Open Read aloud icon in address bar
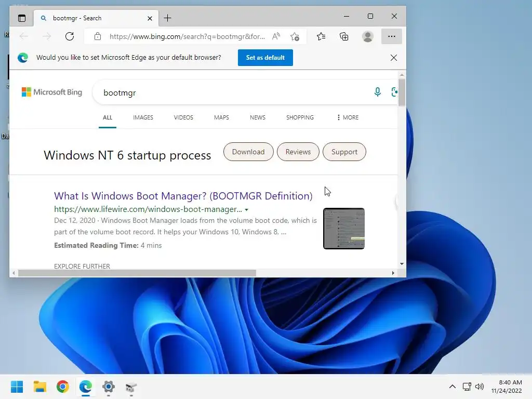 pyautogui.click(x=276, y=36)
